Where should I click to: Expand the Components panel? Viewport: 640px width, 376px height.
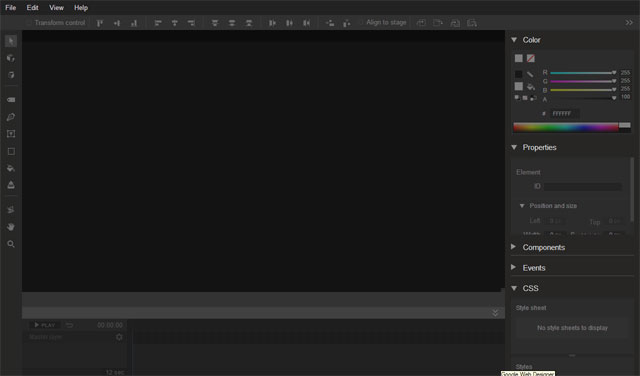coord(513,247)
